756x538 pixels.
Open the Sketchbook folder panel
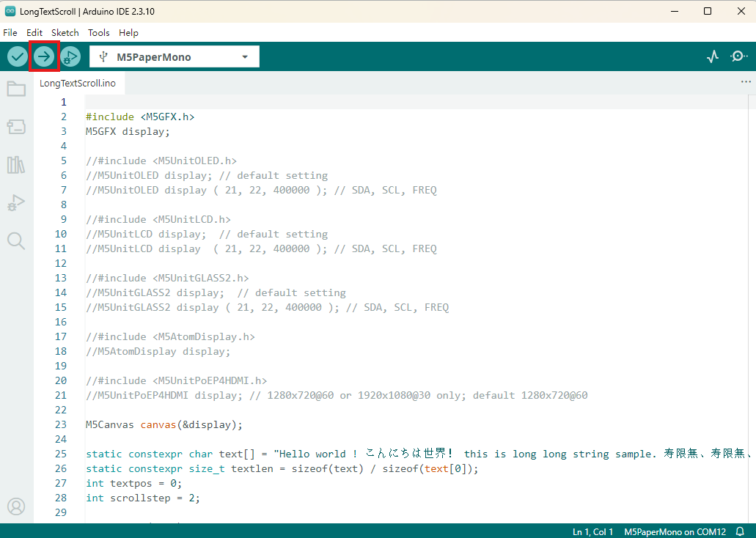(x=16, y=89)
